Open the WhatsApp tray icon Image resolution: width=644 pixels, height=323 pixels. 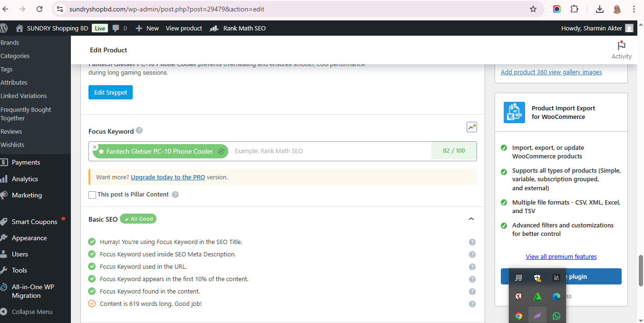pos(556,316)
